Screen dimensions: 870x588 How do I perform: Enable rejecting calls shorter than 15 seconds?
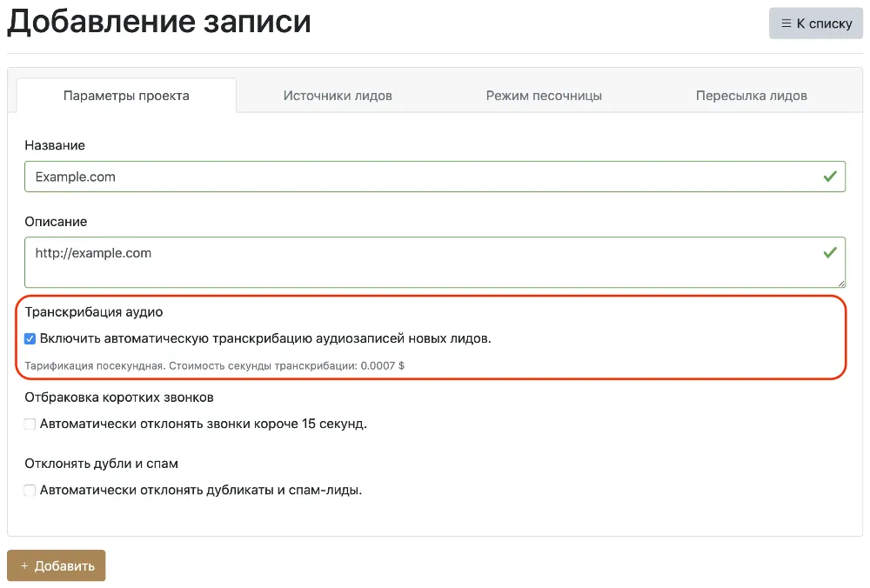pos(30,424)
